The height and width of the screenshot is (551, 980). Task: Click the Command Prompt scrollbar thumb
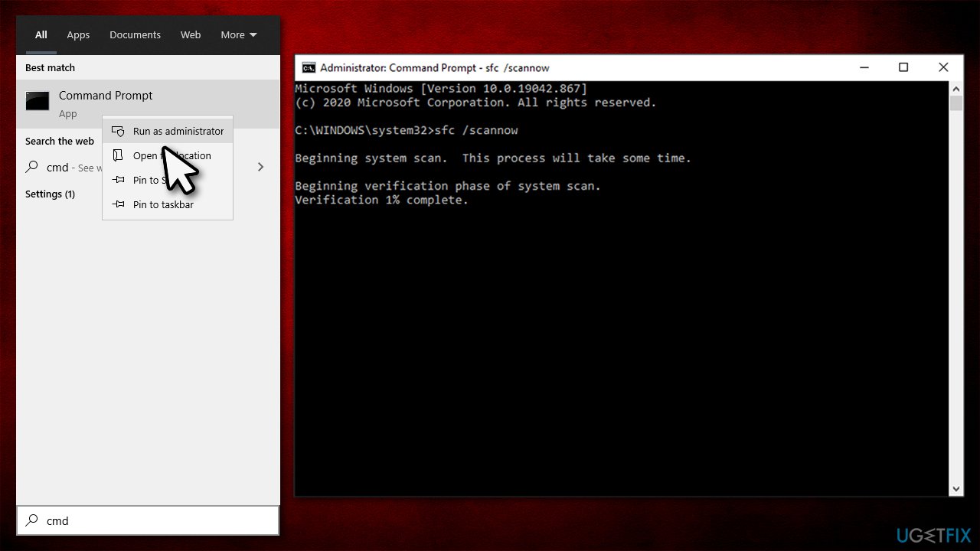pos(956,103)
